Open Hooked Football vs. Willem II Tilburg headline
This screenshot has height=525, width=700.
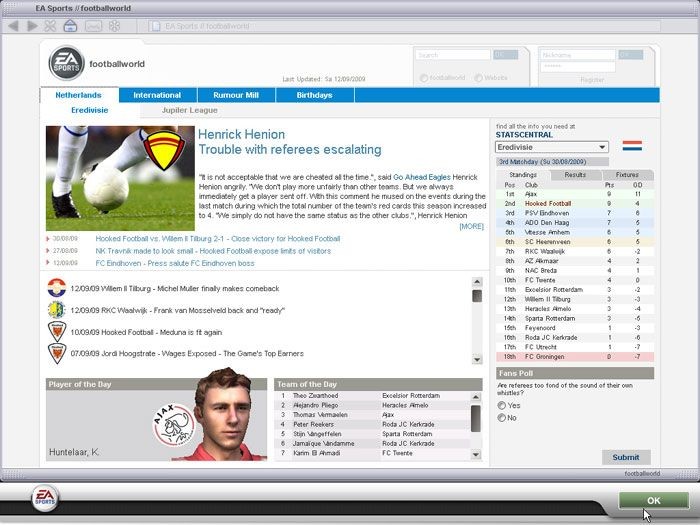[218, 239]
